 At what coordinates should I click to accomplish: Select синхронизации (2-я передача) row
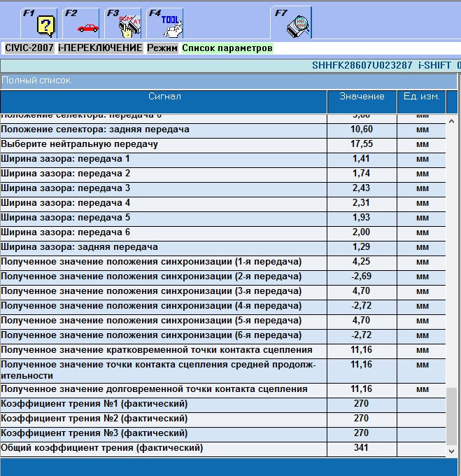point(223,277)
